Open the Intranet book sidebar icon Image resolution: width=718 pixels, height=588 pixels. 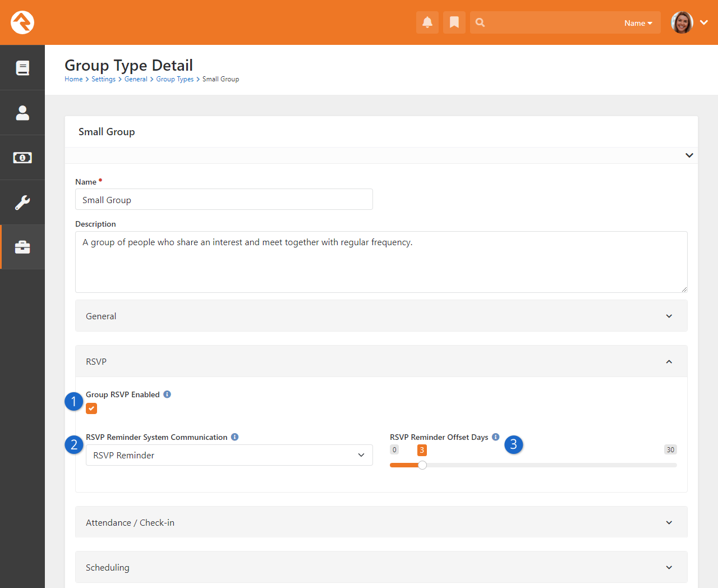(x=22, y=68)
